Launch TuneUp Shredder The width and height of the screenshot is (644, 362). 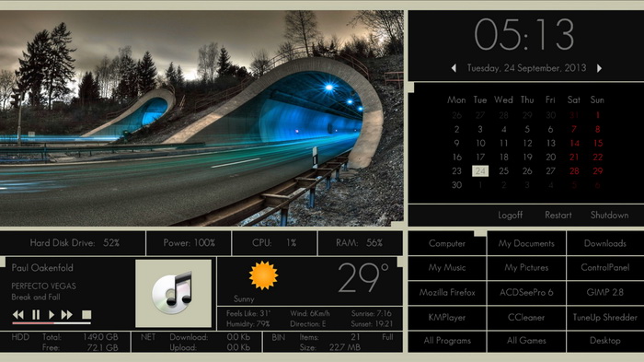click(x=605, y=318)
